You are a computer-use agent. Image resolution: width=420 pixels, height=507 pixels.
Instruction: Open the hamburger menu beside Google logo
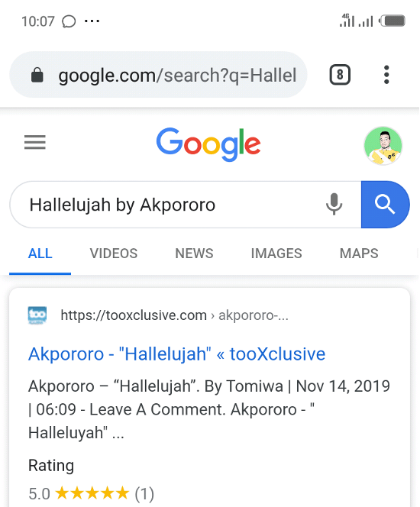[35, 142]
